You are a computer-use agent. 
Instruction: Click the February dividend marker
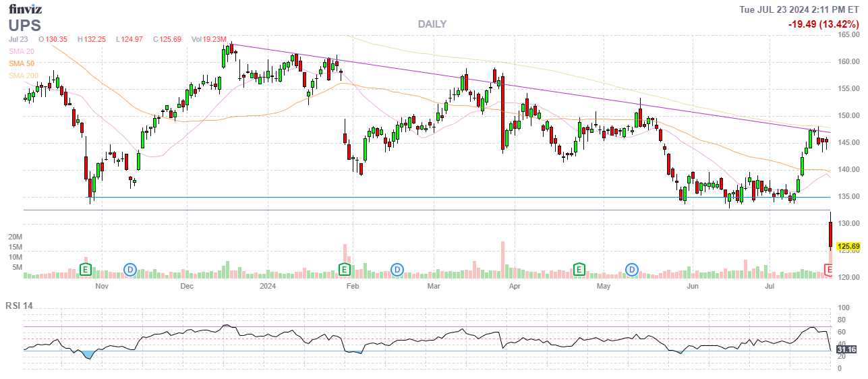pos(397,270)
